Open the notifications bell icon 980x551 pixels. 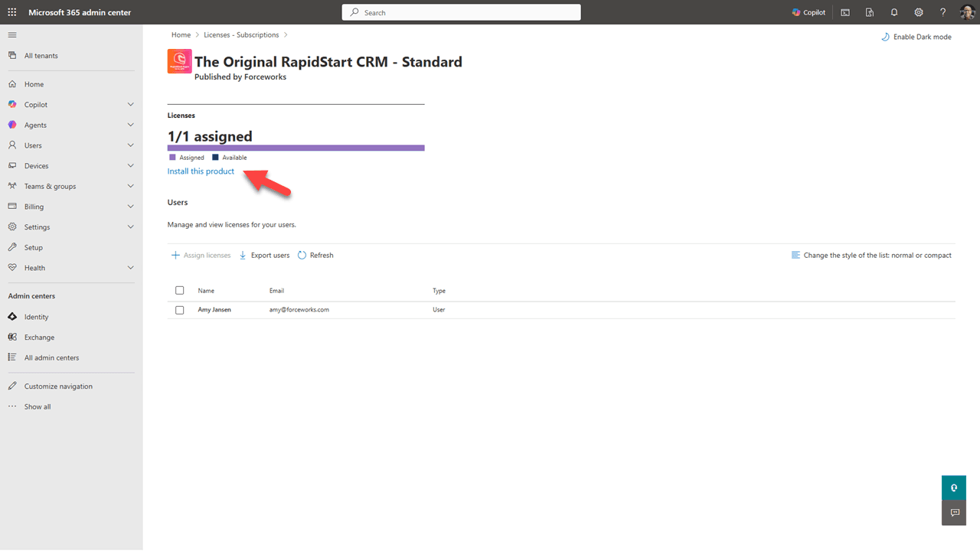coord(894,12)
